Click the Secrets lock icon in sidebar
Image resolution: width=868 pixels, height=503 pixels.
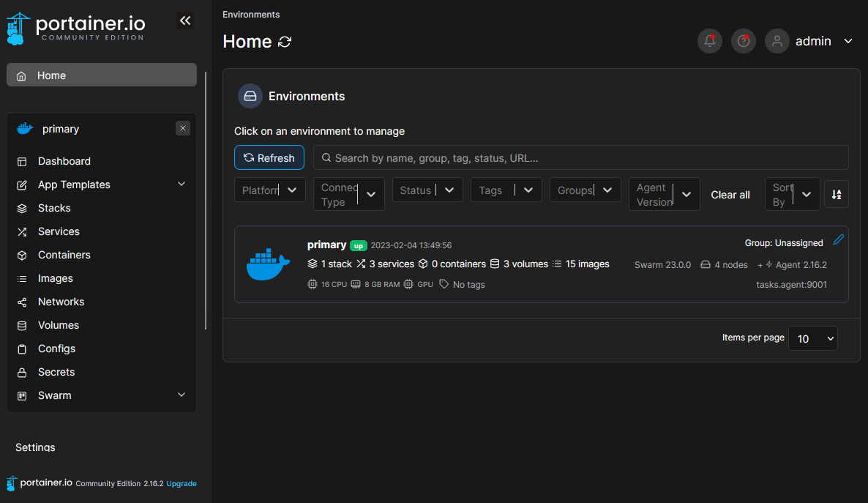[x=22, y=373]
